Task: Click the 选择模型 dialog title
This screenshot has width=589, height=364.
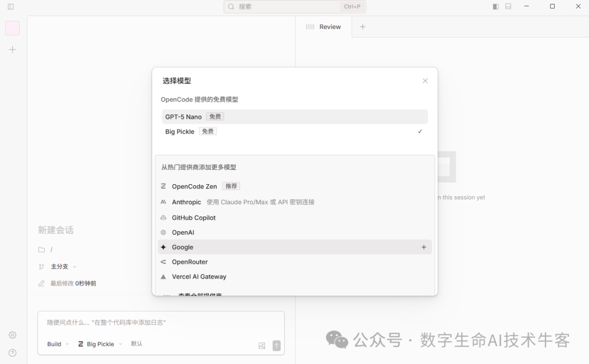Action: [177, 81]
